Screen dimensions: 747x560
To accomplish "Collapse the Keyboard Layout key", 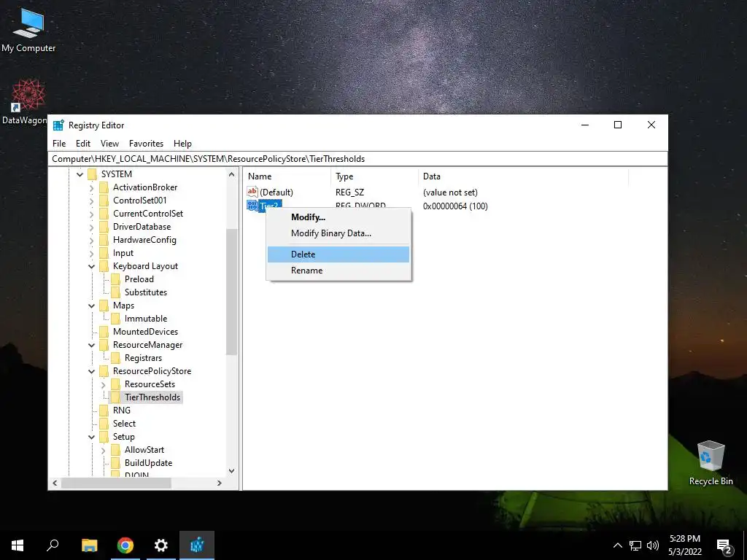I will tap(91, 266).
